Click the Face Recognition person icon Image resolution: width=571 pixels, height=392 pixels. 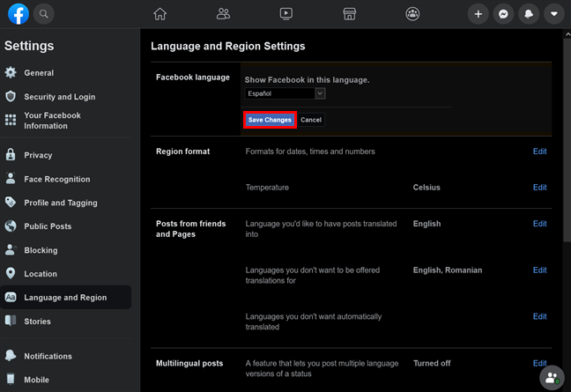click(x=11, y=178)
